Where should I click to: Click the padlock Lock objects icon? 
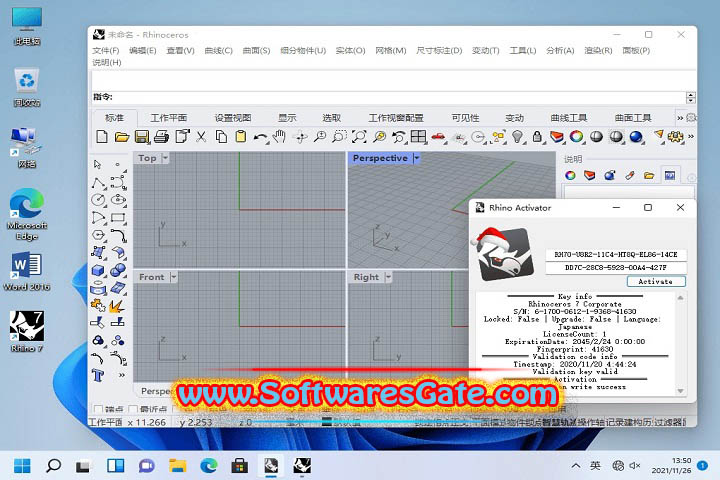click(x=537, y=136)
